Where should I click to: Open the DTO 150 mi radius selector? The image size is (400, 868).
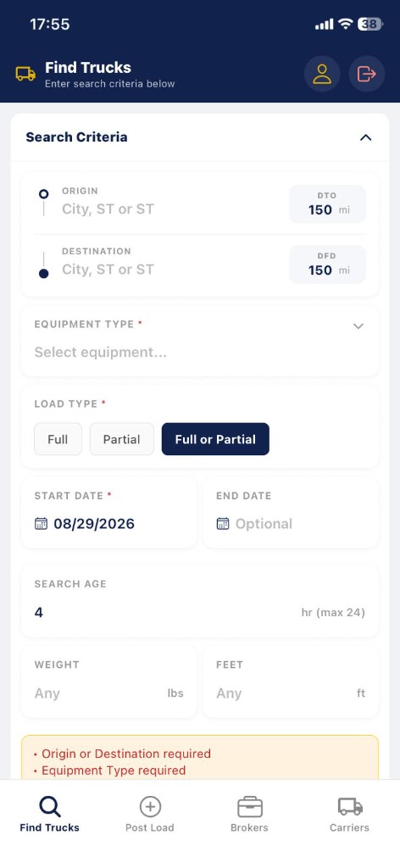point(327,204)
